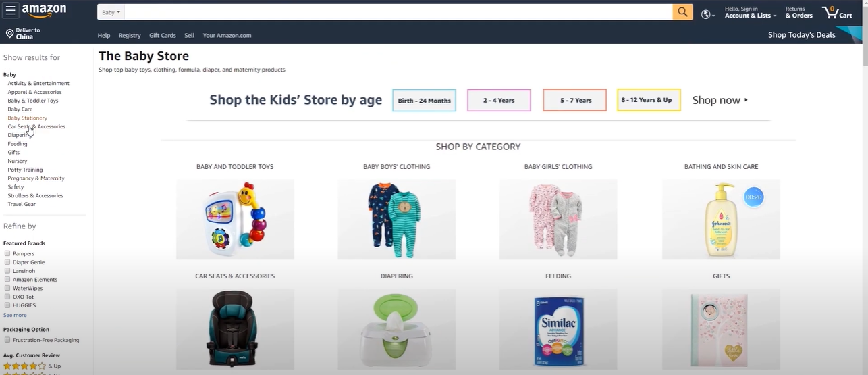Open the Registry nav item
This screenshot has width=868, height=375.
(130, 35)
